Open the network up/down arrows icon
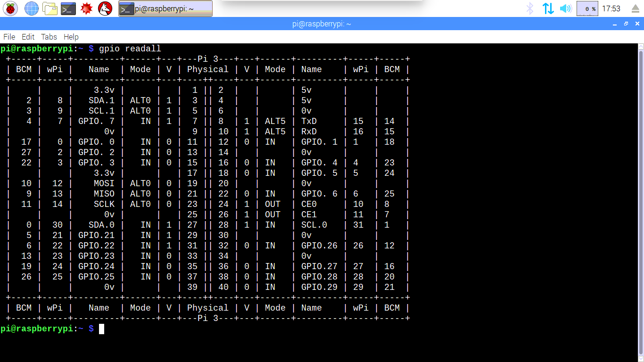 pos(548,8)
